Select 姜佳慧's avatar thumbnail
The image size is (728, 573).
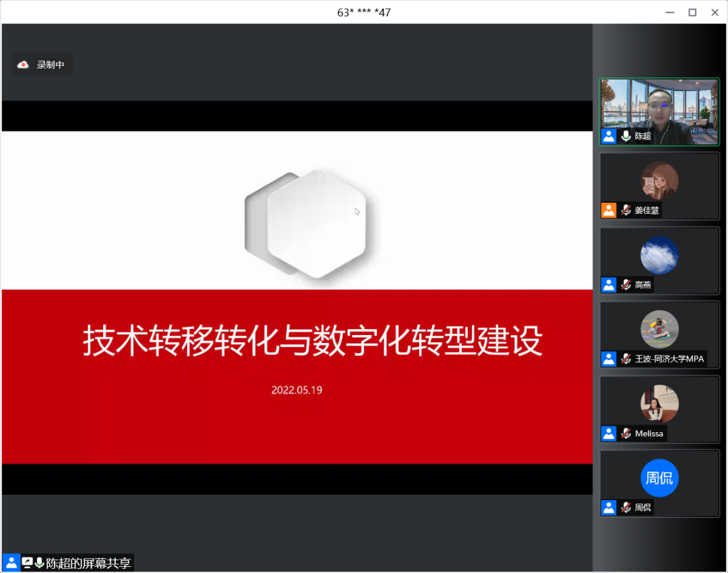point(659,182)
